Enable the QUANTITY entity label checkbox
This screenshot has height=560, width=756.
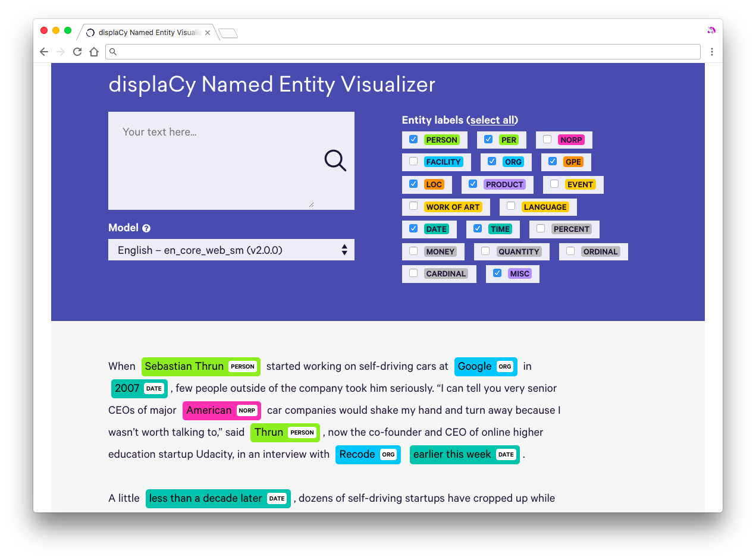[485, 251]
